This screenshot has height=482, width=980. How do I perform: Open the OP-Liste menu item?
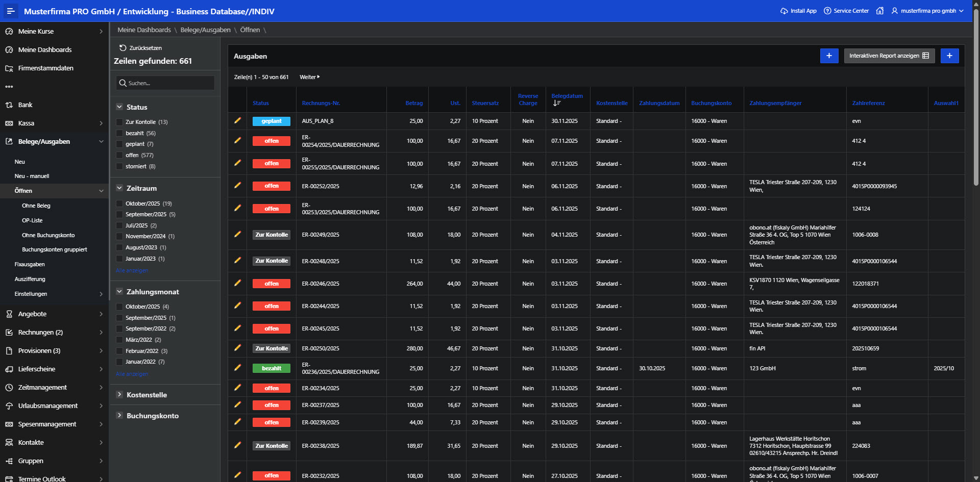(x=32, y=220)
